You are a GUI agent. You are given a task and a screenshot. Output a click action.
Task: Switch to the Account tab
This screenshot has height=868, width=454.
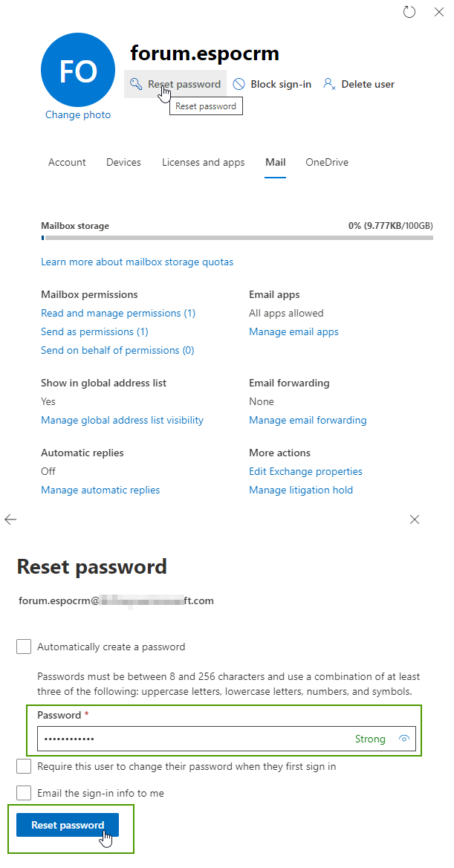pos(67,162)
